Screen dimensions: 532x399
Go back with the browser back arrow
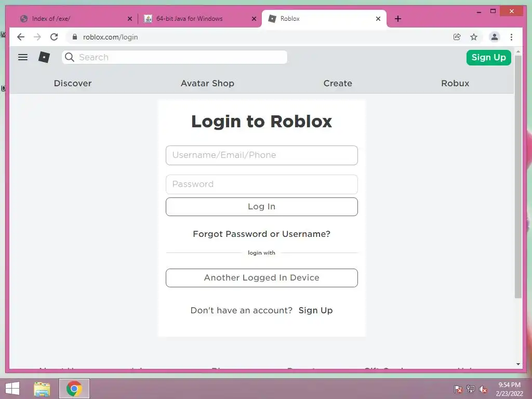coord(21,37)
